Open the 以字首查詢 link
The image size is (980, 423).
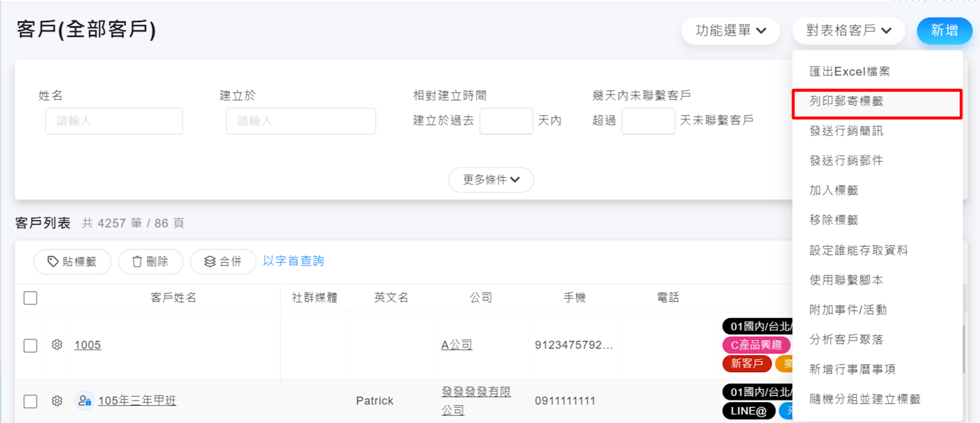click(x=293, y=261)
